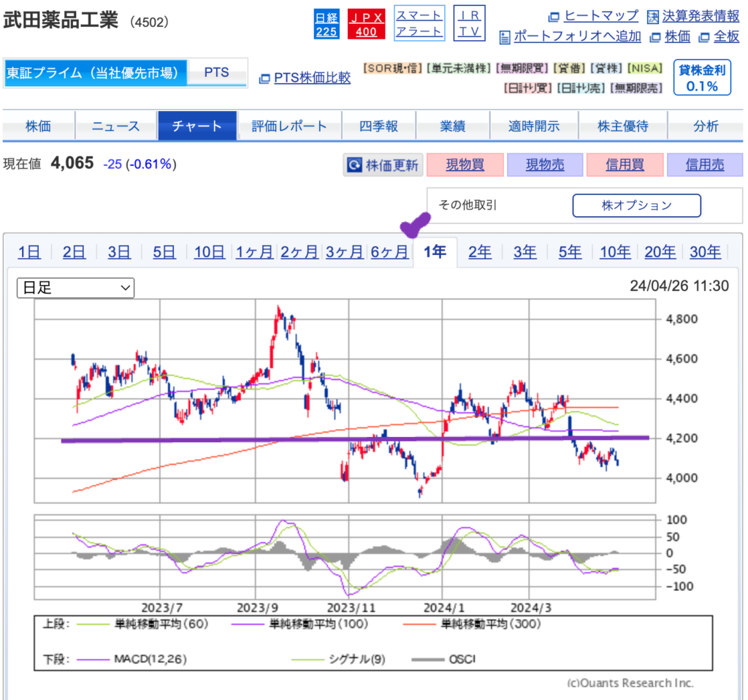Click the 現物売 button
This screenshot has height=700, width=748.
[x=545, y=165]
